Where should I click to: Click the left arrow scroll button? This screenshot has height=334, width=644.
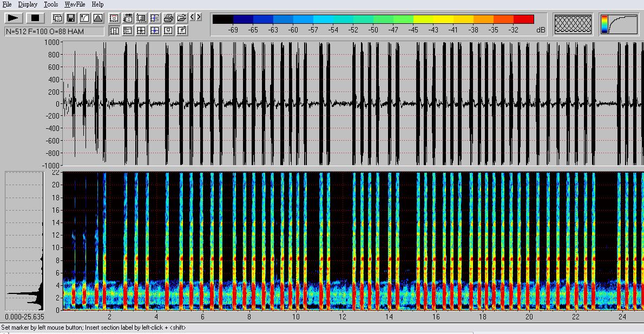click(x=193, y=17)
